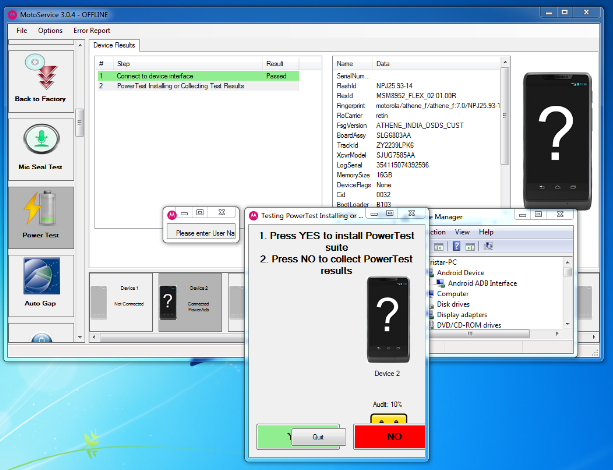Click the Step column header
613x470 pixels.
click(188, 63)
